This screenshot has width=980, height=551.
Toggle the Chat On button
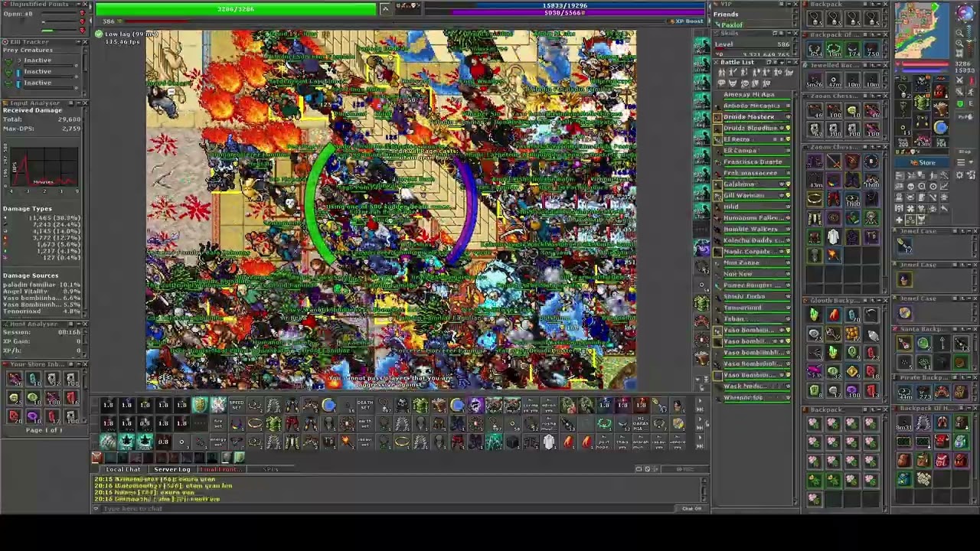pyautogui.click(x=691, y=508)
